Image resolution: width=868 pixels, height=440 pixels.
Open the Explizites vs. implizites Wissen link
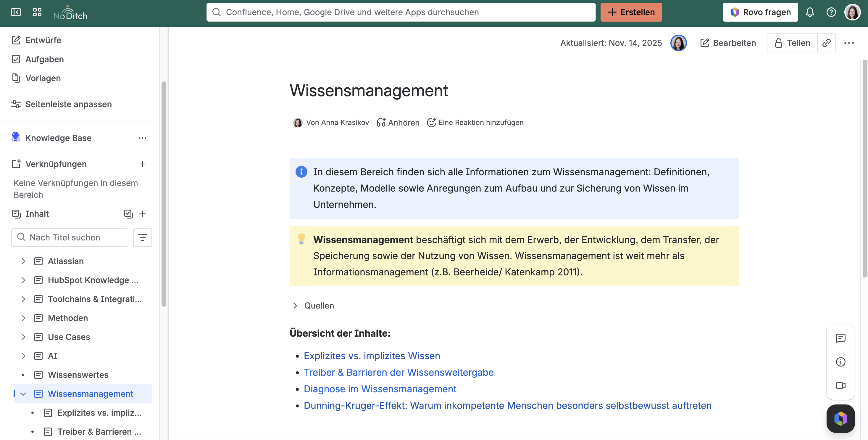(372, 356)
